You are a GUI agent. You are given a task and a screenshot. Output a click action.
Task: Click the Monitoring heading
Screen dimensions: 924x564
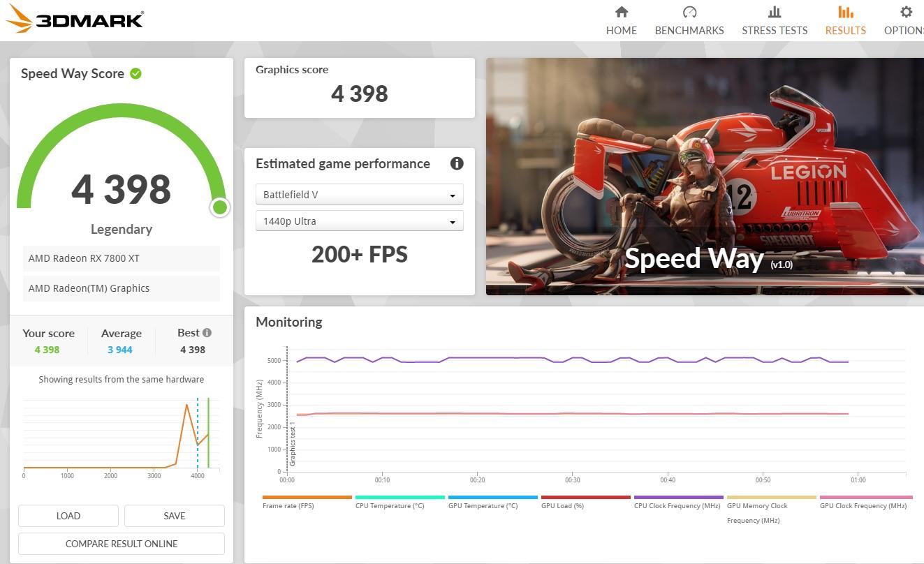289,322
